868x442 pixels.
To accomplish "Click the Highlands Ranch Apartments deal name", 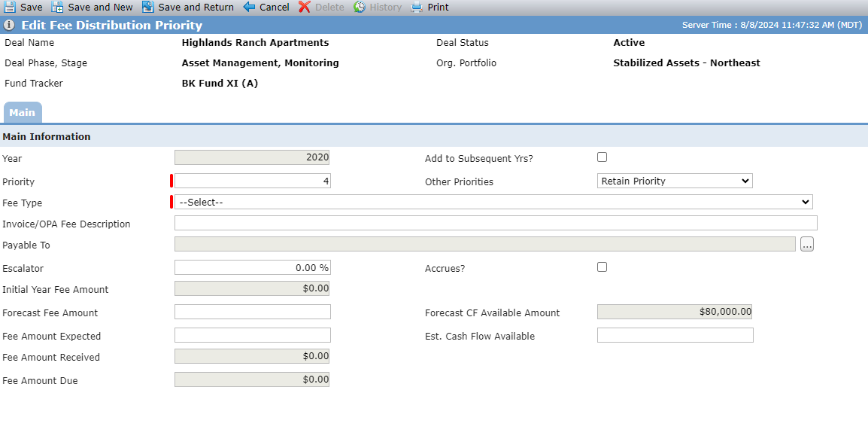I will [x=255, y=43].
